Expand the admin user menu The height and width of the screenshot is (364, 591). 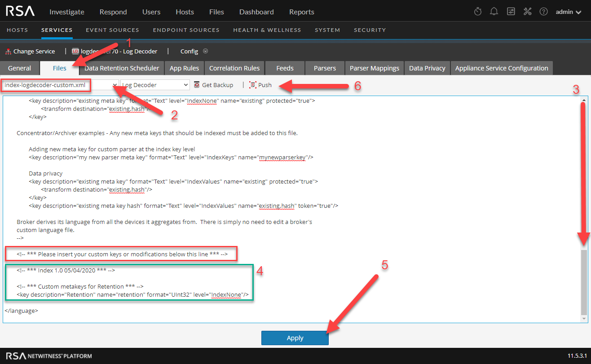[x=568, y=12]
